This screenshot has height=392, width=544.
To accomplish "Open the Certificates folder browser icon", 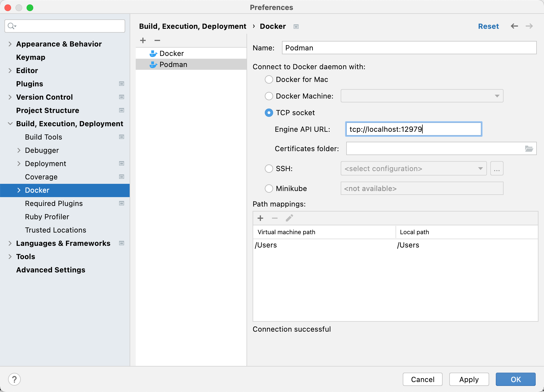I will pyautogui.click(x=529, y=148).
